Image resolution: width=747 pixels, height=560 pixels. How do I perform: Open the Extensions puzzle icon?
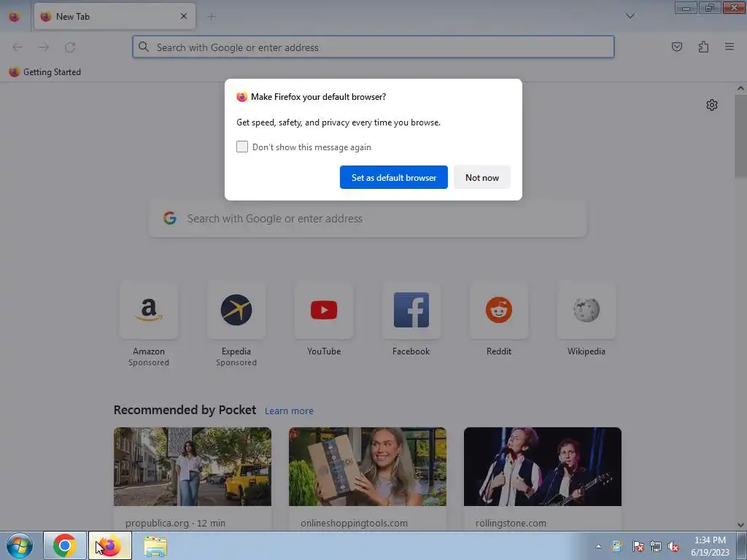point(703,47)
